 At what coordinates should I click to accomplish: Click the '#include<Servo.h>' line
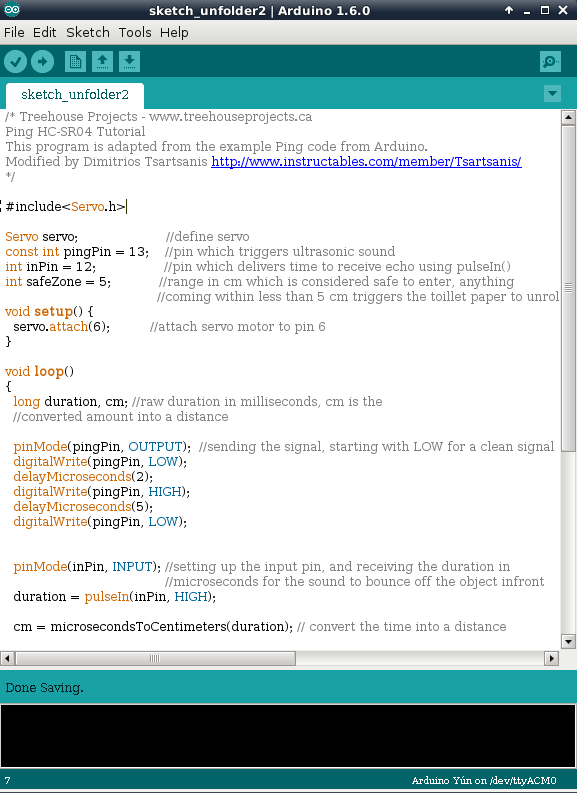(65, 207)
